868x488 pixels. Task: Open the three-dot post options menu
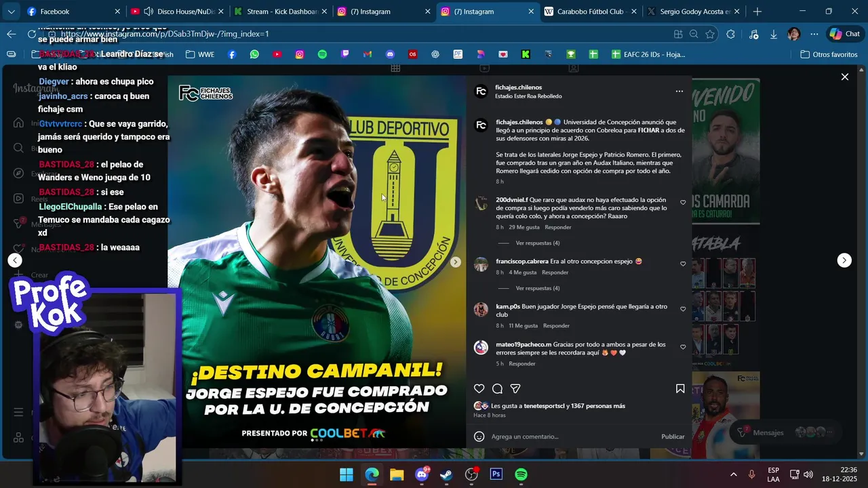(679, 91)
